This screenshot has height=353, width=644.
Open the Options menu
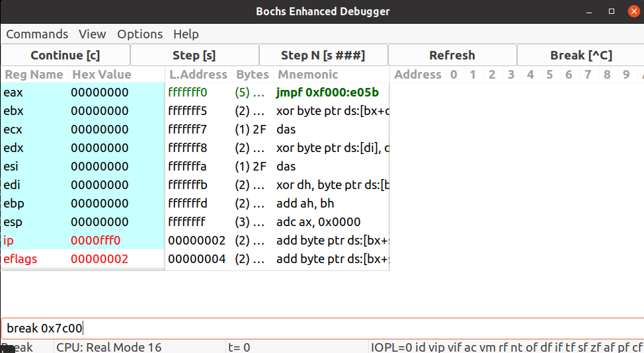tap(140, 34)
